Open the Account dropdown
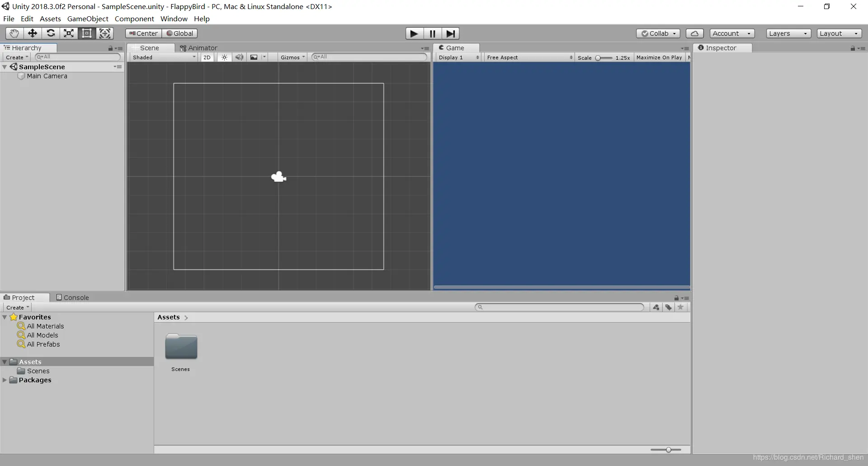868x466 pixels. coord(732,33)
